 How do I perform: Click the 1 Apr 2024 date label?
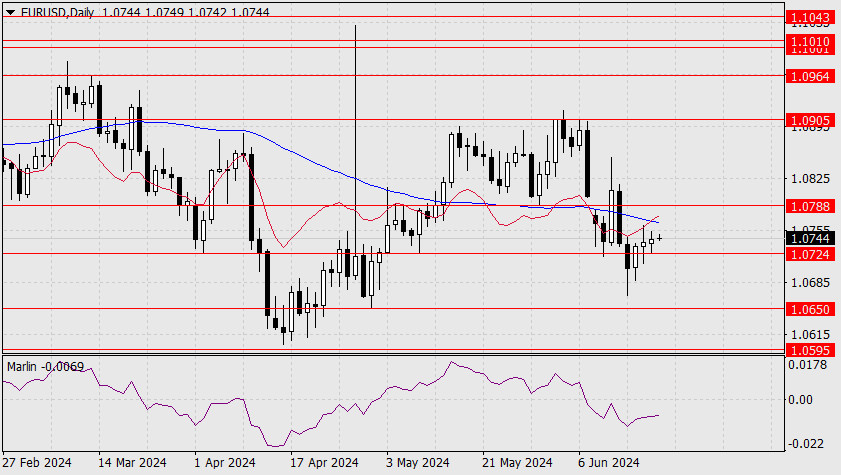click(225, 462)
